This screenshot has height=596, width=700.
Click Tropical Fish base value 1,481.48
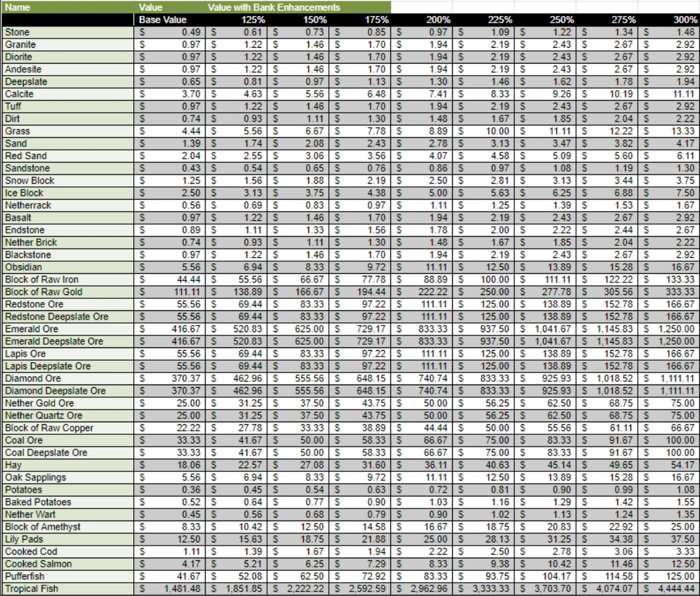click(170, 589)
